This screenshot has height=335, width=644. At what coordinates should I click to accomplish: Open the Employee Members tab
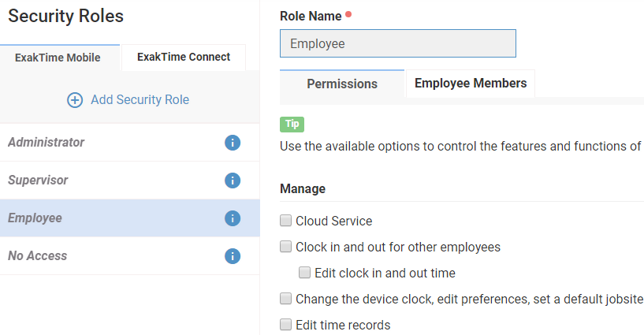coord(471,84)
